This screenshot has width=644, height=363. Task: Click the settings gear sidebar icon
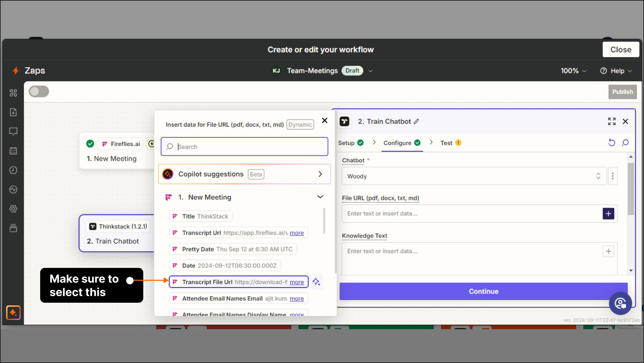pos(12,209)
